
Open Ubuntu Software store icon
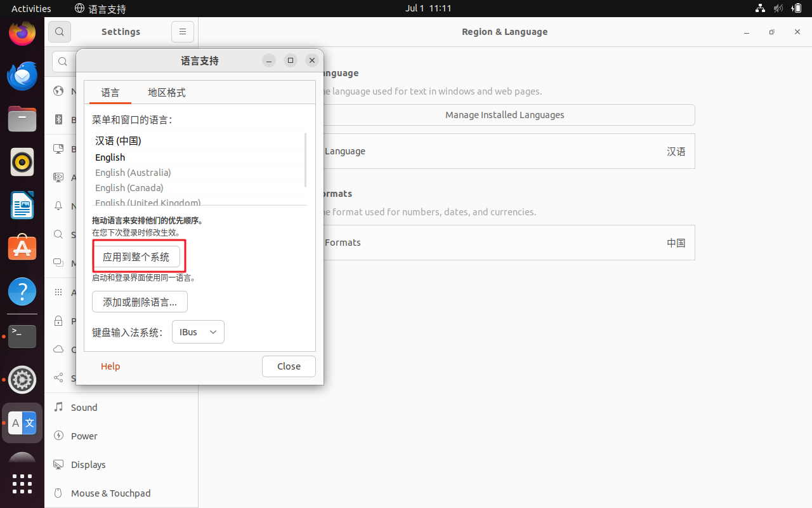tap(22, 248)
